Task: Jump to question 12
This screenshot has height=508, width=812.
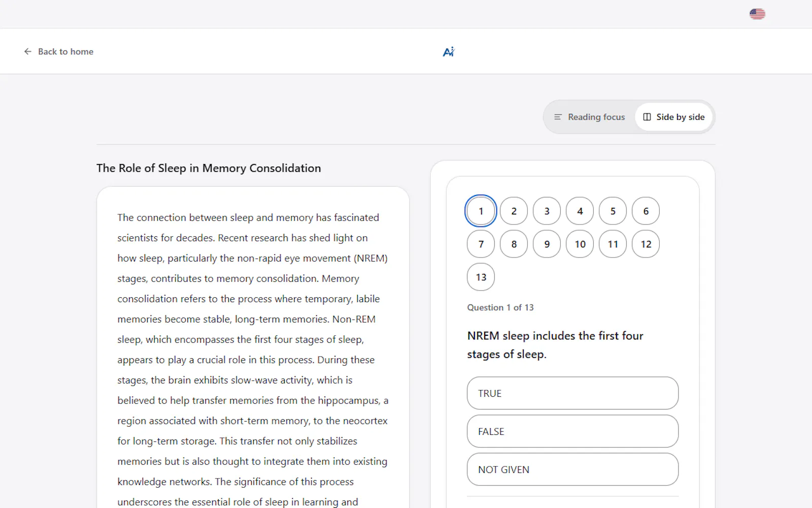Action: point(646,244)
